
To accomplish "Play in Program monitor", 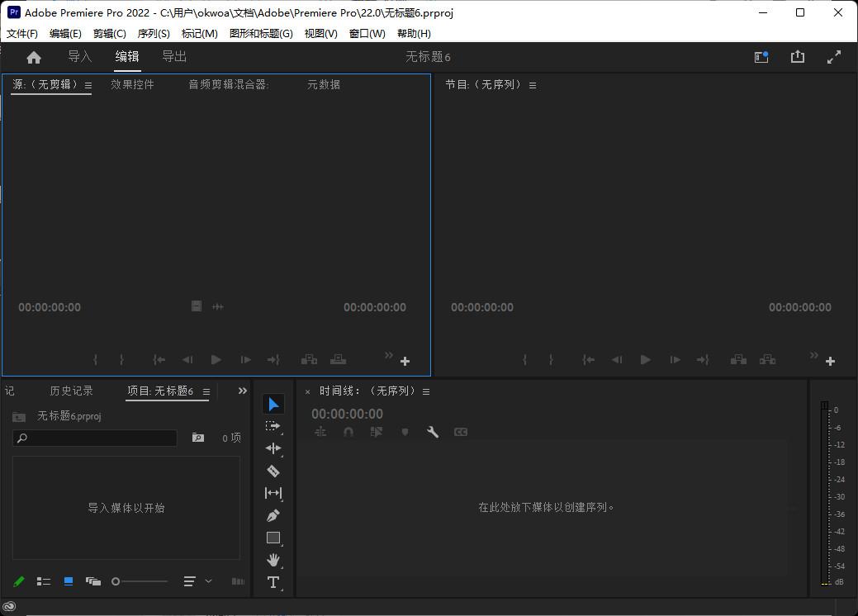I will click(646, 359).
